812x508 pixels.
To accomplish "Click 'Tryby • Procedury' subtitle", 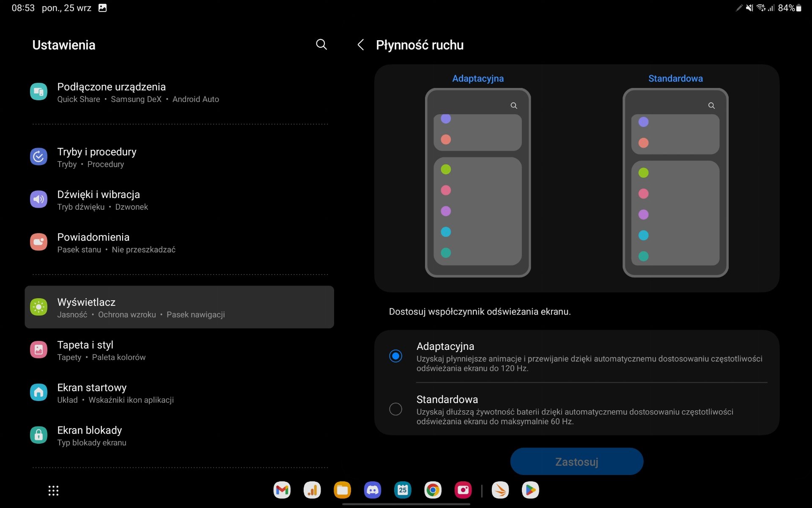I will pyautogui.click(x=91, y=164).
